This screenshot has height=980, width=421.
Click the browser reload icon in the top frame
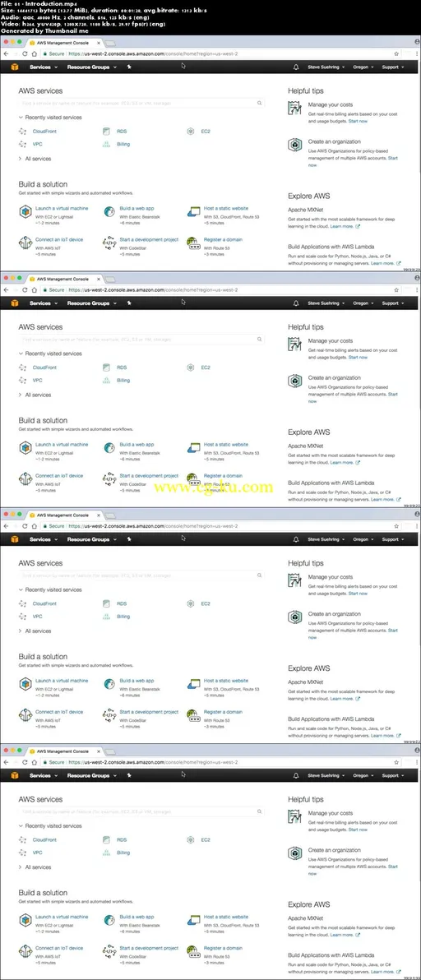point(25,53)
